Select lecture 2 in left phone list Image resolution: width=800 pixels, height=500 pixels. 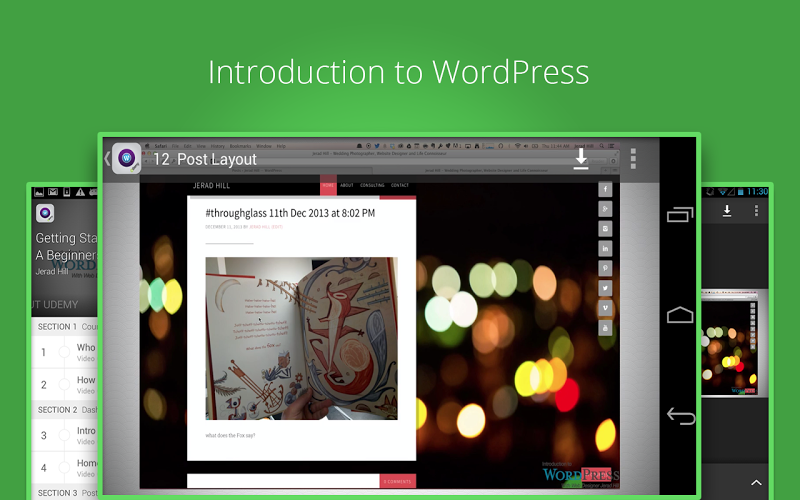[x=65, y=385]
